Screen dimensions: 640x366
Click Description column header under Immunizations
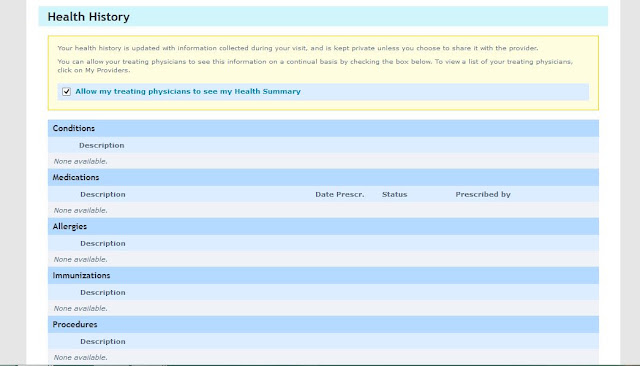(x=103, y=292)
